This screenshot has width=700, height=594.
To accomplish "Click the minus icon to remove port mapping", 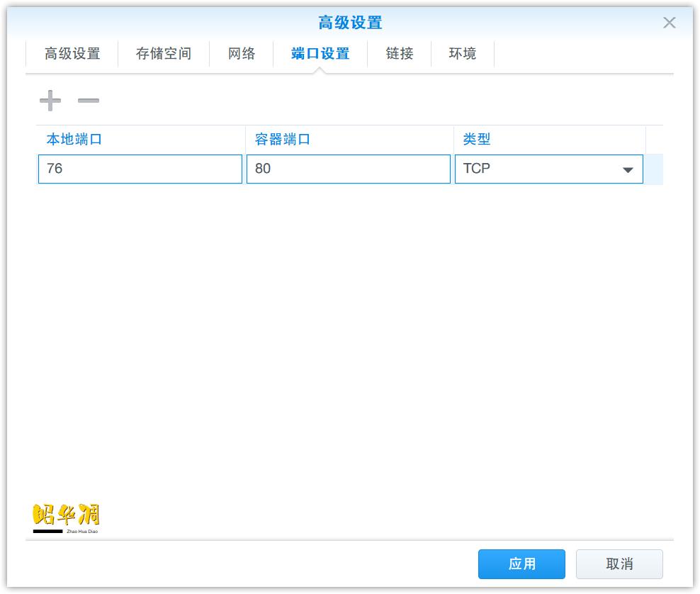I will (88, 100).
